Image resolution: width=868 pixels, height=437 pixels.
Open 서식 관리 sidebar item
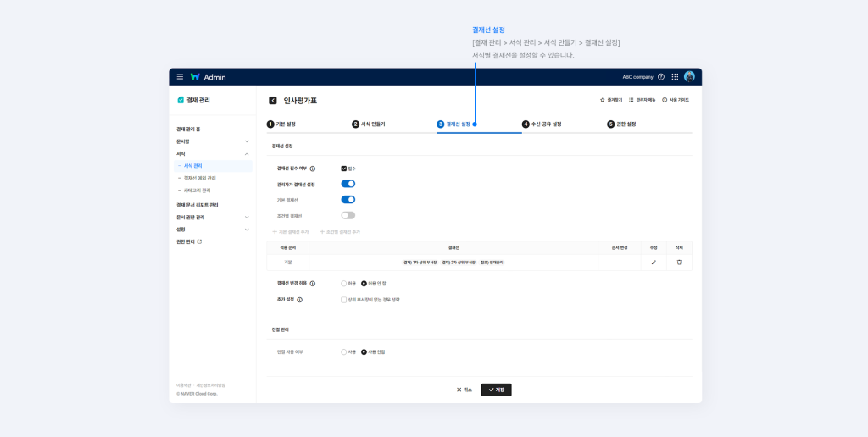(x=213, y=166)
